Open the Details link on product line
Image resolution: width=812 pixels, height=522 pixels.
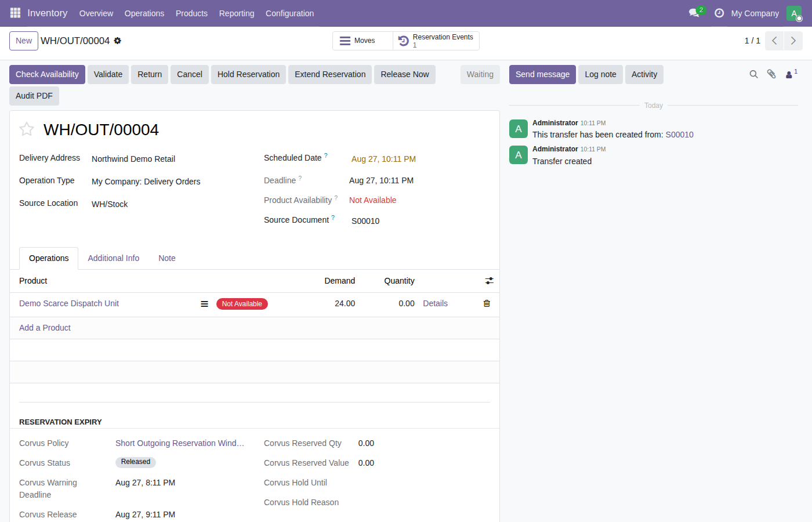coord(435,303)
